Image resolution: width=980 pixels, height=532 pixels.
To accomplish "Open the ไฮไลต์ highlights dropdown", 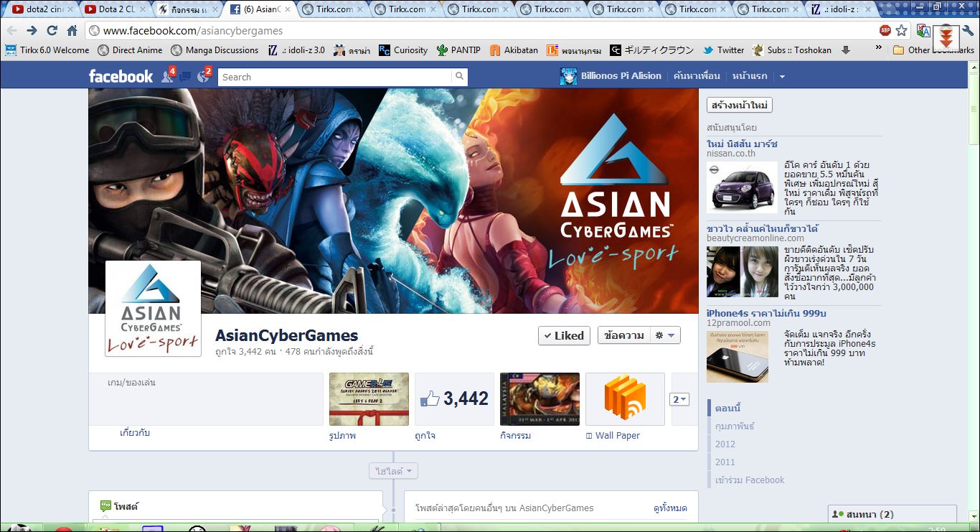I will tap(394, 472).
